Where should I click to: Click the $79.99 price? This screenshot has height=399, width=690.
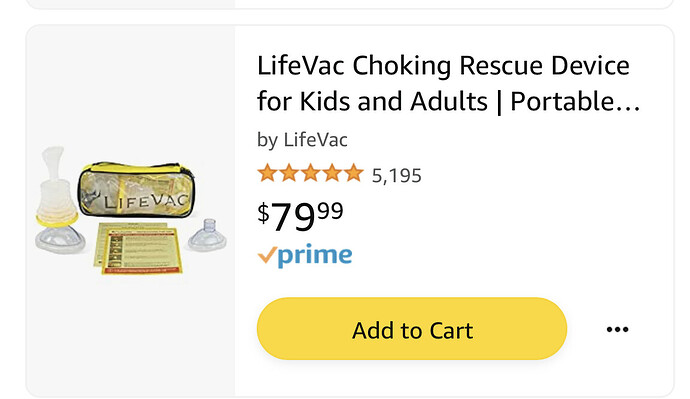(300, 216)
